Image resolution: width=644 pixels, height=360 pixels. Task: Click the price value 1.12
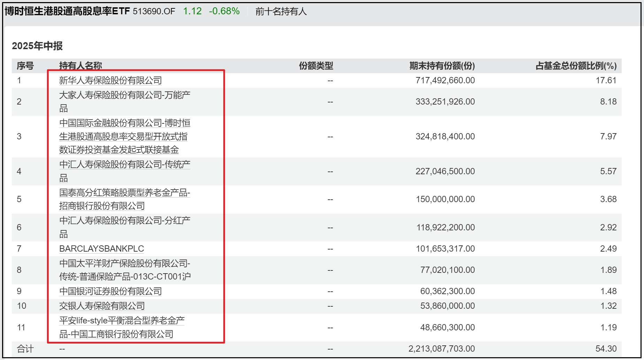point(192,11)
